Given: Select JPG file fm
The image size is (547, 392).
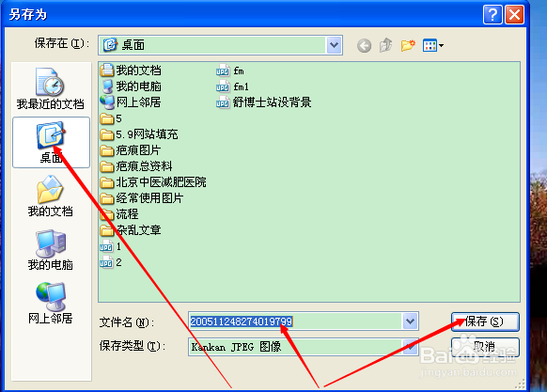Looking at the screenshot, I should tap(230, 71).
